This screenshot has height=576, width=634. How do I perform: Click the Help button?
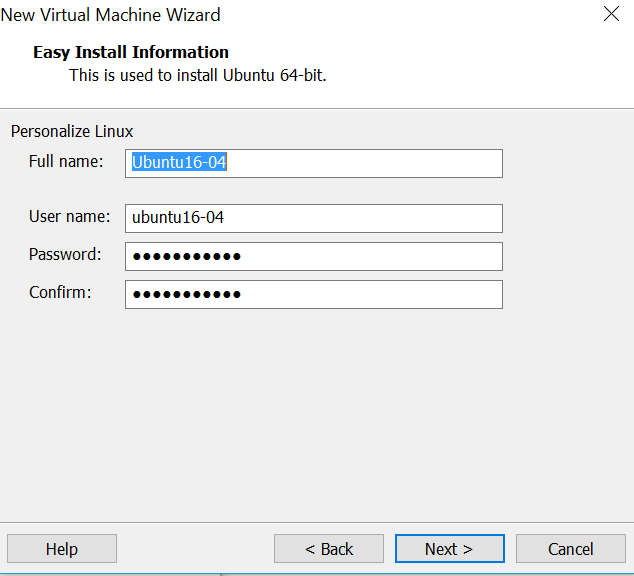click(x=62, y=549)
